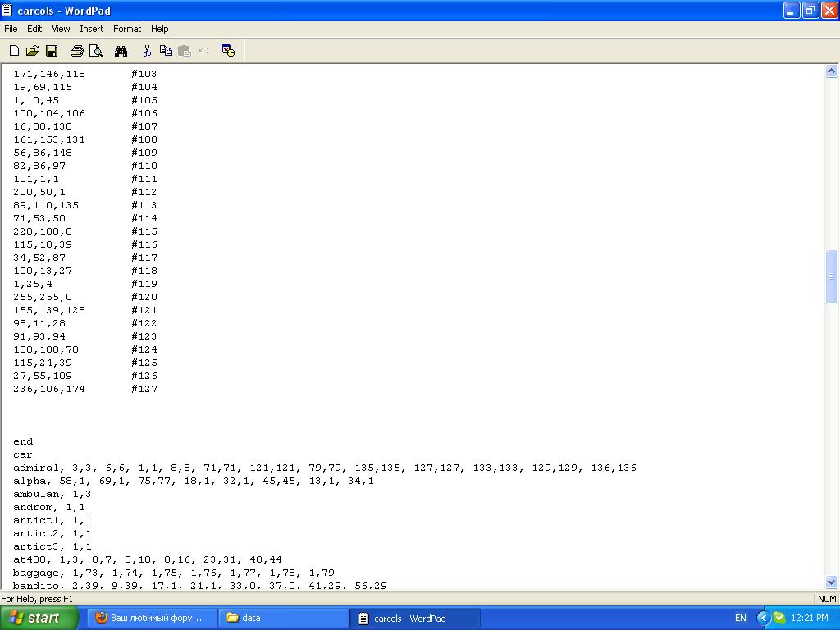
Task: Create a new document via toolbar icon
Action: pyautogui.click(x=14, y=51)
